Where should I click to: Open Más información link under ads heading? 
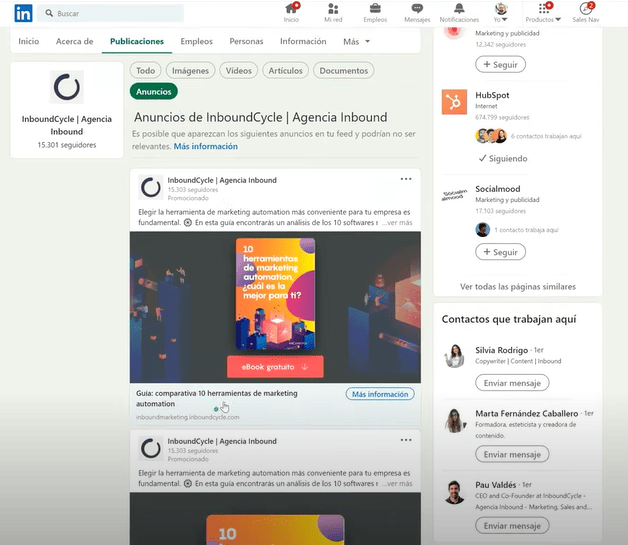[205, 147]
